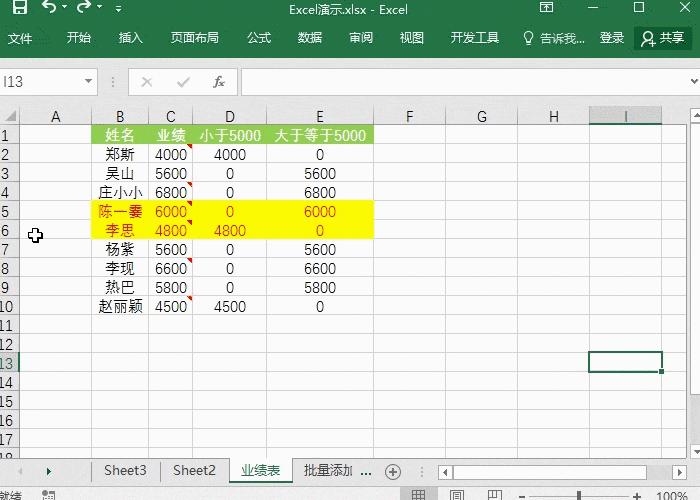This screenshot has width=700, height=500.
Task: Open the 开发工具 ribbon tab
Action: (x=475, y=38)
